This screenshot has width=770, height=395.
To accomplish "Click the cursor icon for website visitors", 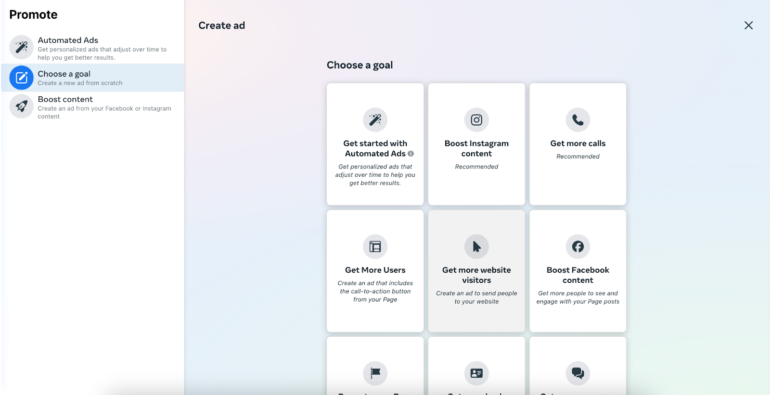I will coord(476,247).
